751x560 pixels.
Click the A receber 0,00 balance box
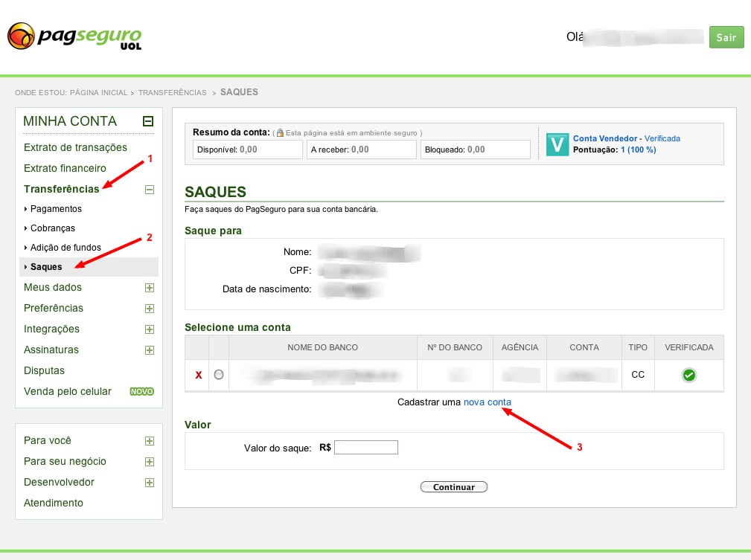coord(362,149)
